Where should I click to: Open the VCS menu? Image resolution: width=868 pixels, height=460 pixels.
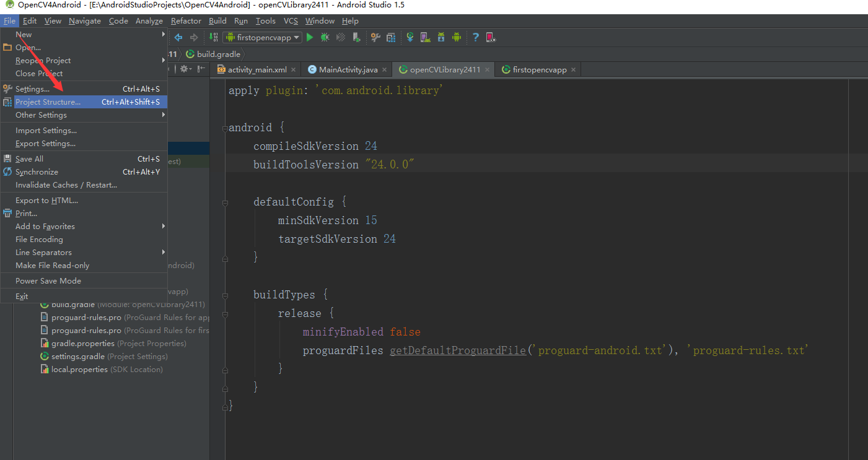291,20
